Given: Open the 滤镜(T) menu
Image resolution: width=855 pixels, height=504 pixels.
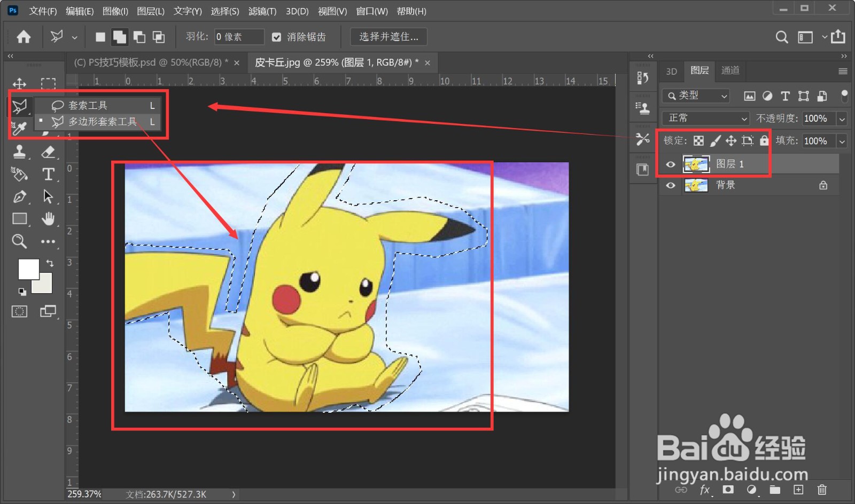Looking at the screenshot, I should click(262, 11).
